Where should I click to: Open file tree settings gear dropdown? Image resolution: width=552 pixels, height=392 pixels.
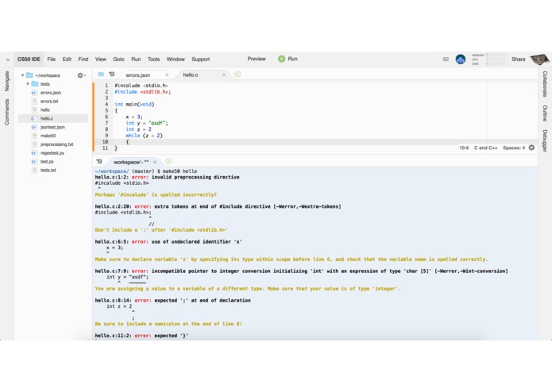coord(81,75)
